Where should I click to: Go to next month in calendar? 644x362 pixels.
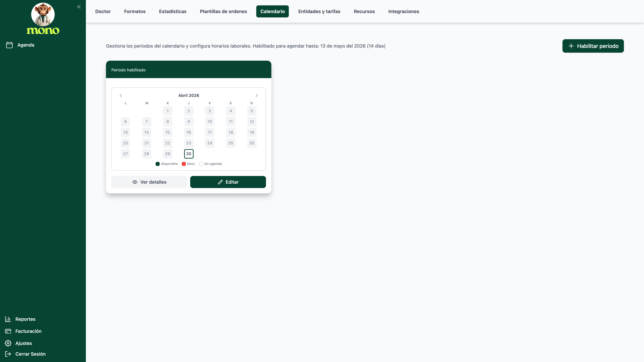coord(256,95)
